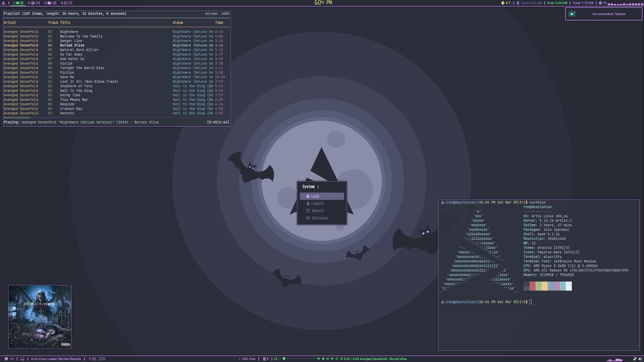Screen dimensions: 644x362
Task: Switch to workspace 3 folder tab
Action: (50, 3)
